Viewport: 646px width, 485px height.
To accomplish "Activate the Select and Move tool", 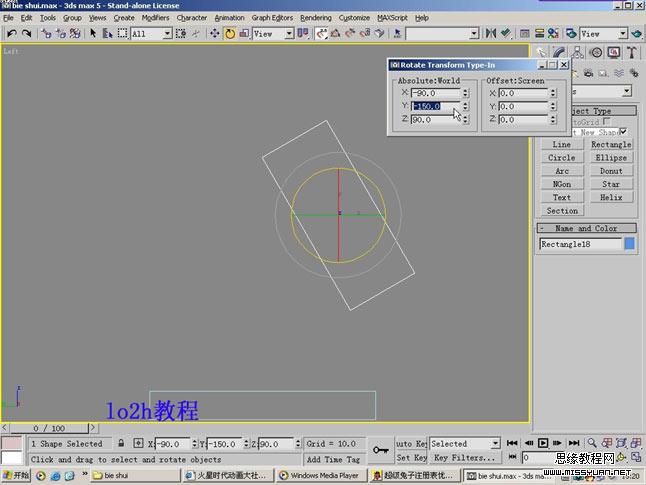I will click(x=214, y=33).
